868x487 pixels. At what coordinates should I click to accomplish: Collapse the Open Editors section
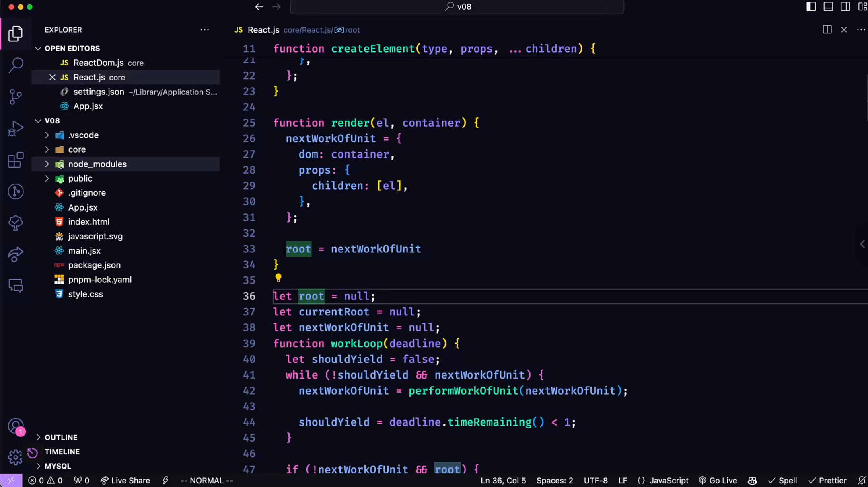[x=38, y=48]
